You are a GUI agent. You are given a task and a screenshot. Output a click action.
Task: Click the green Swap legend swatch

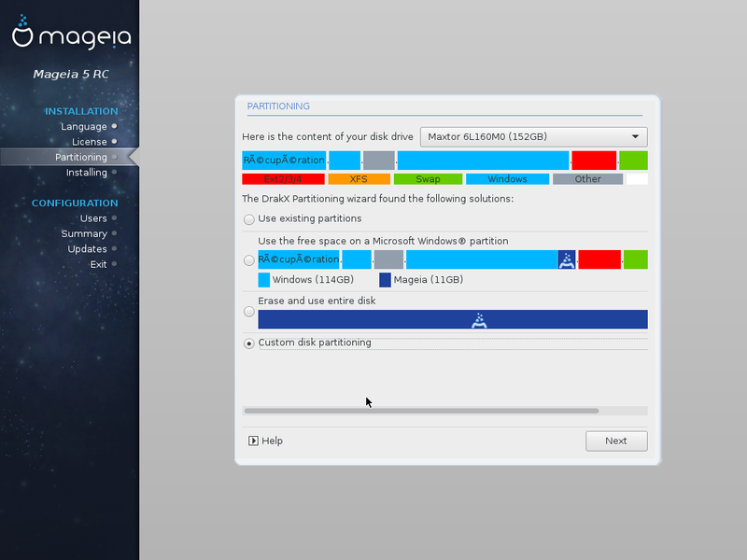point(428,179)
